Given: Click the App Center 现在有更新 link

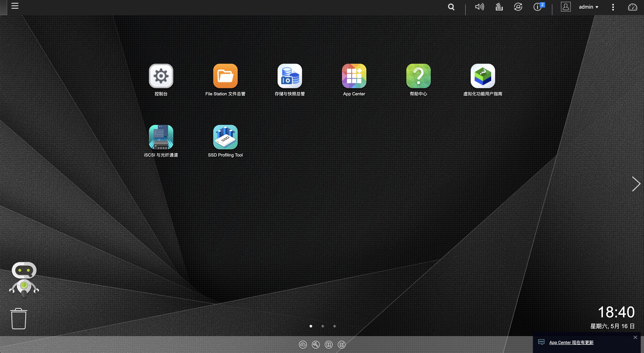Looking at the screenshot, I should pyautogui.click(x=571, y=343).
